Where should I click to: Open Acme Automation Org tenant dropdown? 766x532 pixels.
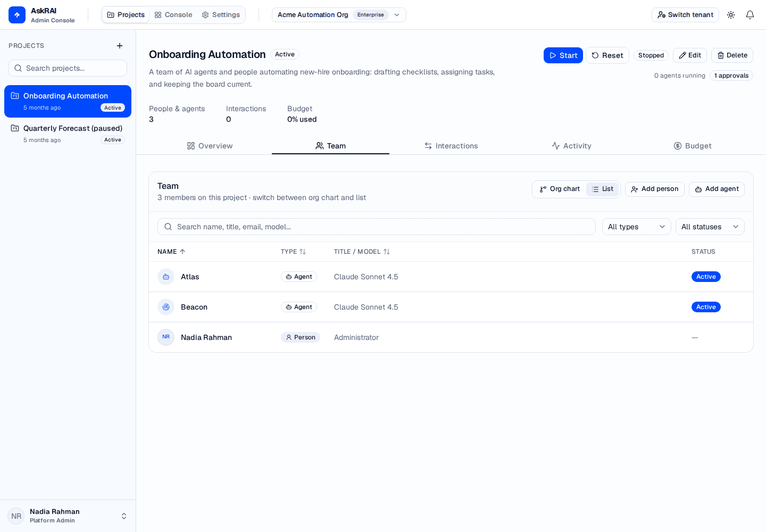(339, 15)
